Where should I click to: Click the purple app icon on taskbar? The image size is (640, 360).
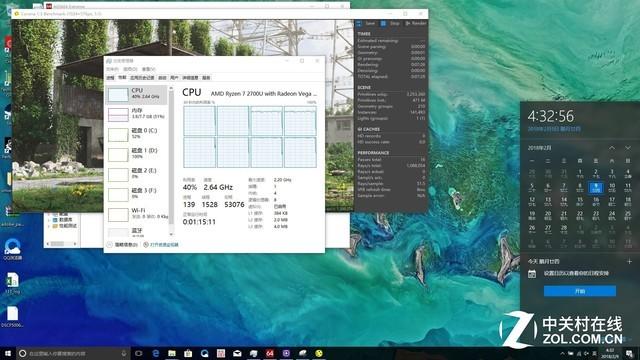pyautogui.click(x=286, y=353)
